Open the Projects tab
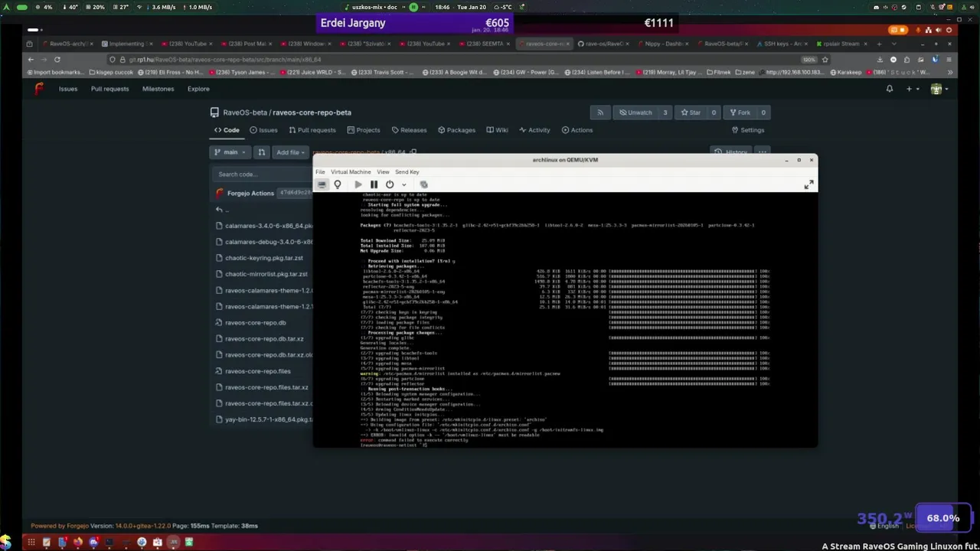 pos(363,130)
